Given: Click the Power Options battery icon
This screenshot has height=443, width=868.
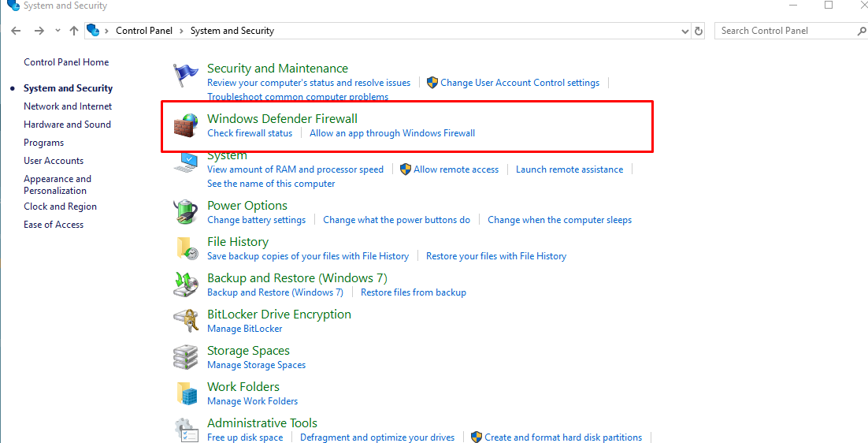Looking at the screenshot, I should (x=185, y=212).
